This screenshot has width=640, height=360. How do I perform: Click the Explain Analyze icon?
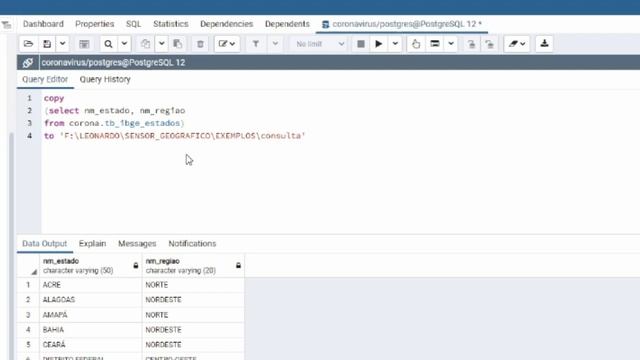435,44
